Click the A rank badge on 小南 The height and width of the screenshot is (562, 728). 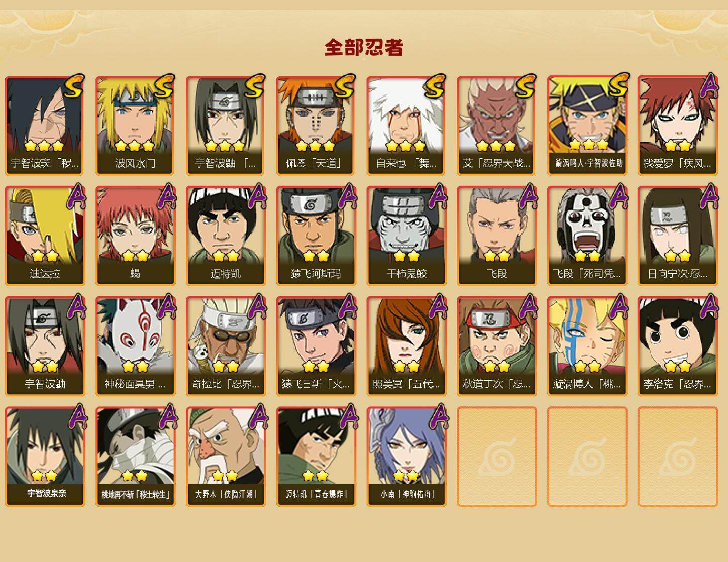pos(437,417)
